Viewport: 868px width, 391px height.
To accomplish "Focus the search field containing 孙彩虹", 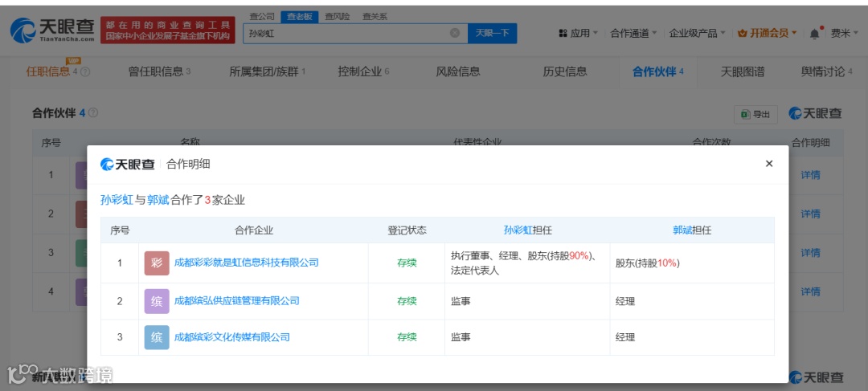I will click(355, 33).
